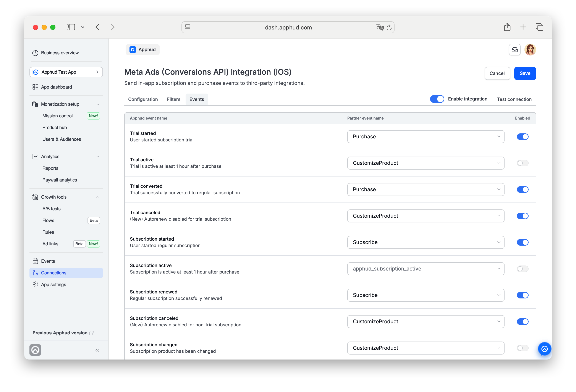Open the Safari sidebar options chevron
This screenshot has width=576, height=392.
click(83, 27)
